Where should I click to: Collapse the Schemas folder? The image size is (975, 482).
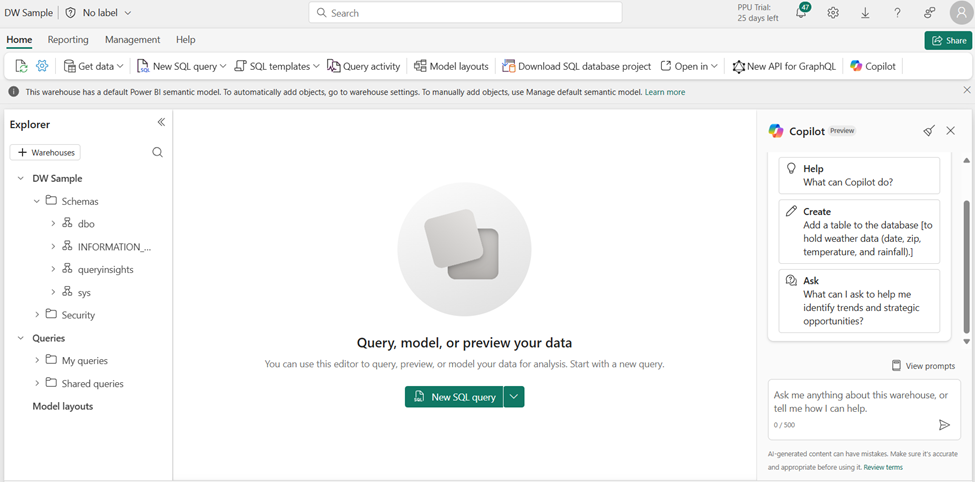pos(37,201)
